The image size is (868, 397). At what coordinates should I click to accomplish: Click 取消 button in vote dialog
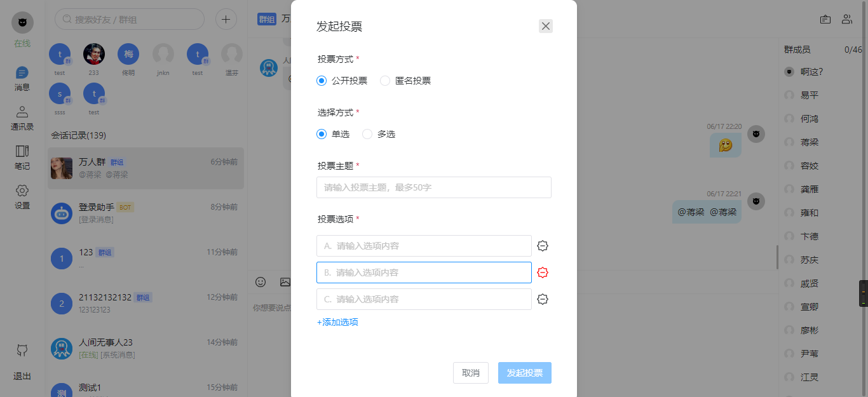click(x=470, y=373)
